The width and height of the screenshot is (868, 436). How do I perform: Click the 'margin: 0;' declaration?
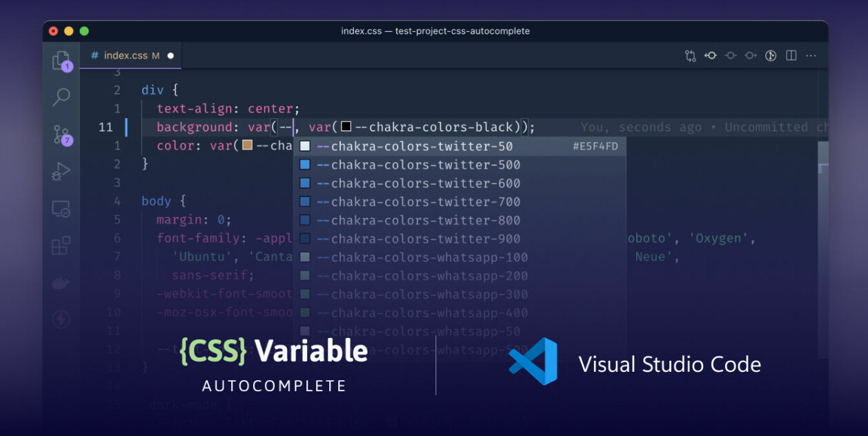[194, 220]
